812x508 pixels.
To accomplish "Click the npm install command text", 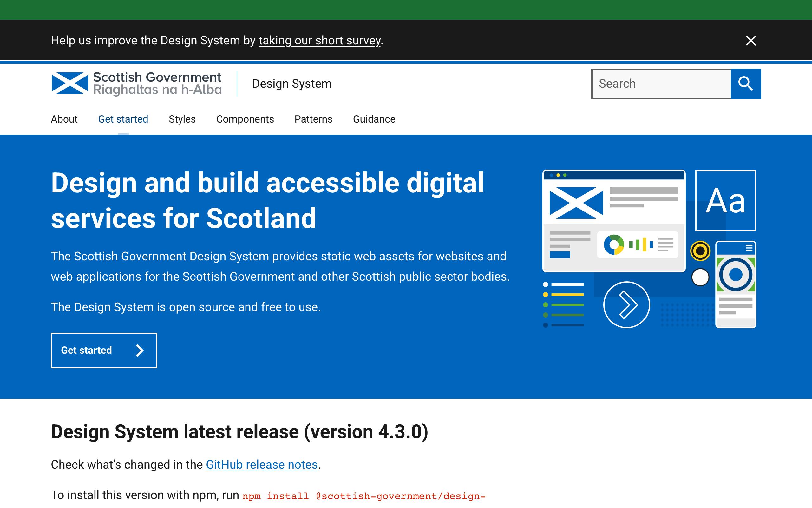I will point(364,496).
